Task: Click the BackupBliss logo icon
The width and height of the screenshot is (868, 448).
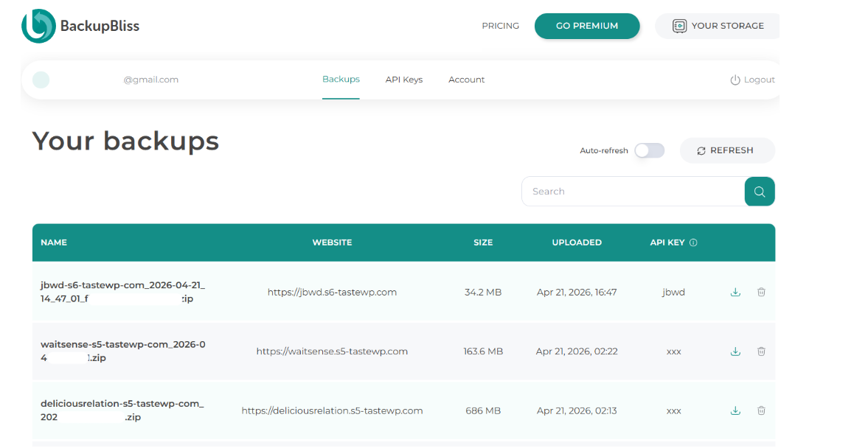Action: pos(38,25)
